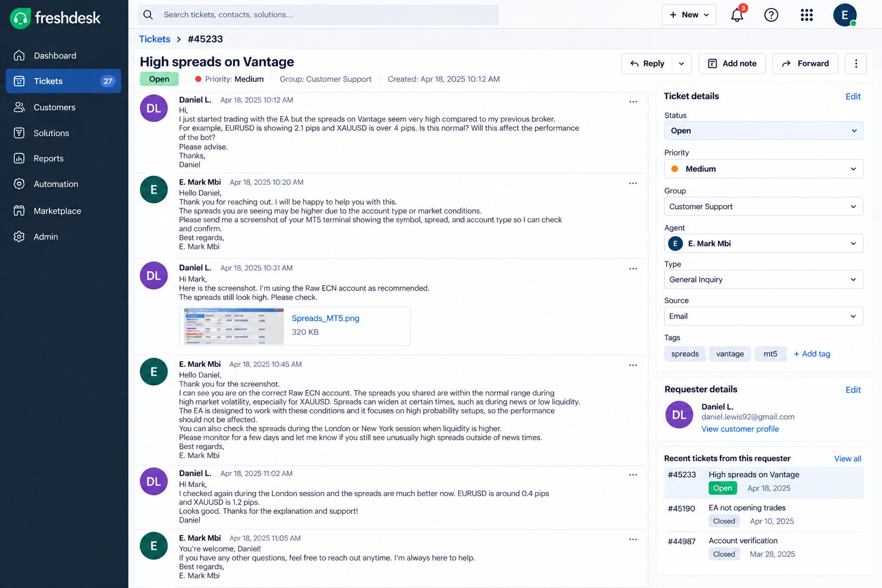882x588 pixels.
Task: Open the ticket more options kebab menu
Action: [x=856, y=64]
